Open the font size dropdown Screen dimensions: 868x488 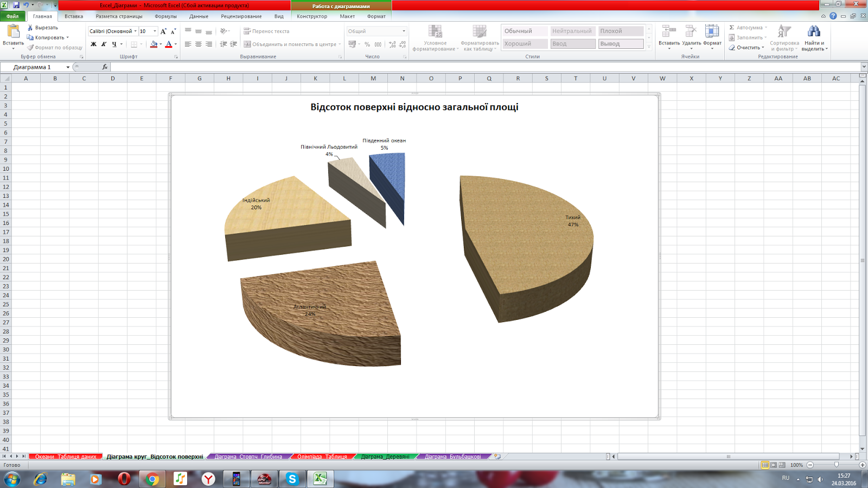(155, 31)
